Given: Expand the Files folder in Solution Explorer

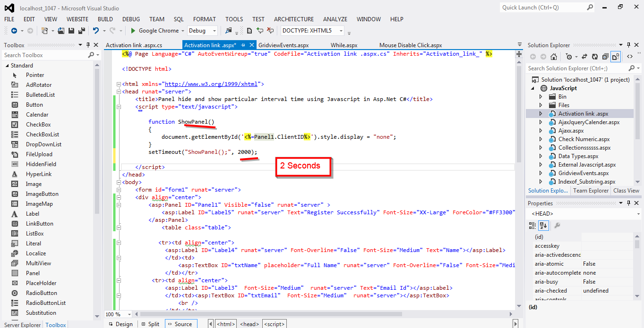Looking at the screenshot, I should [541, 105].
